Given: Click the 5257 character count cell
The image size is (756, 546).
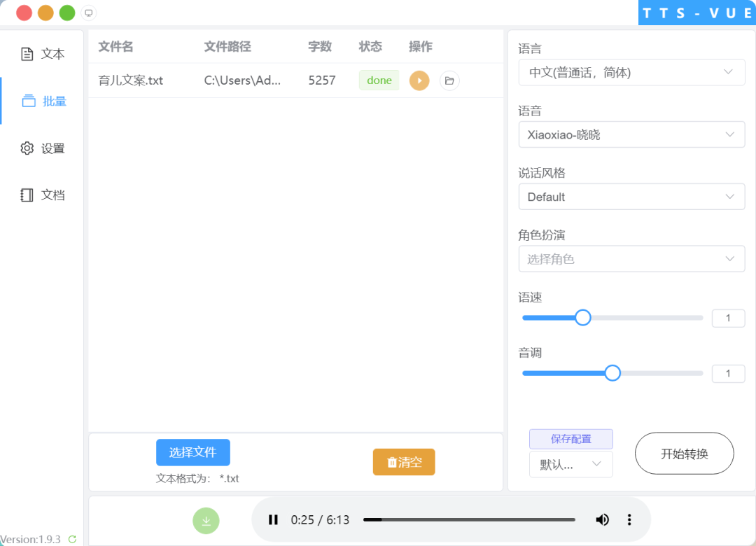Looking at the screenshot, I should tap(322, 80).
